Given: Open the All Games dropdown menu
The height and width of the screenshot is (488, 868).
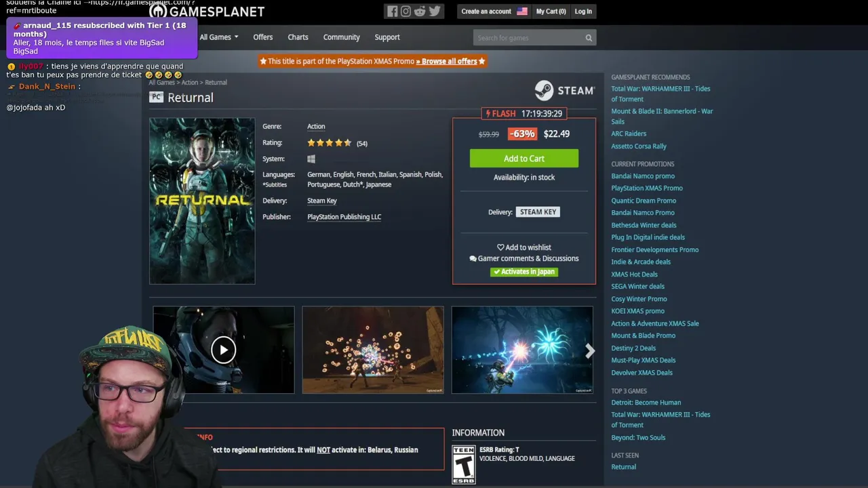Looking at the screenshot, I should pyautogui.click(x=219, y=37).
